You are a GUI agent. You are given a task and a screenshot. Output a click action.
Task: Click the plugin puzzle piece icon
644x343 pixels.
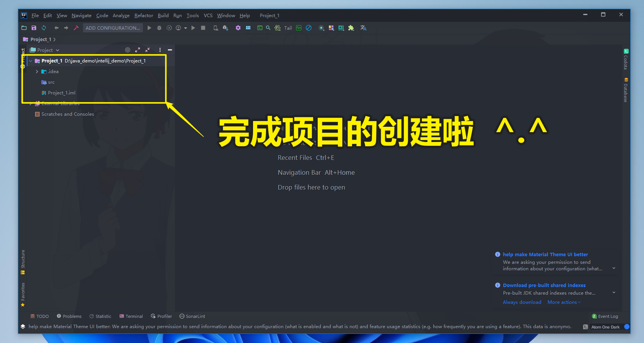tap(351, 28)
